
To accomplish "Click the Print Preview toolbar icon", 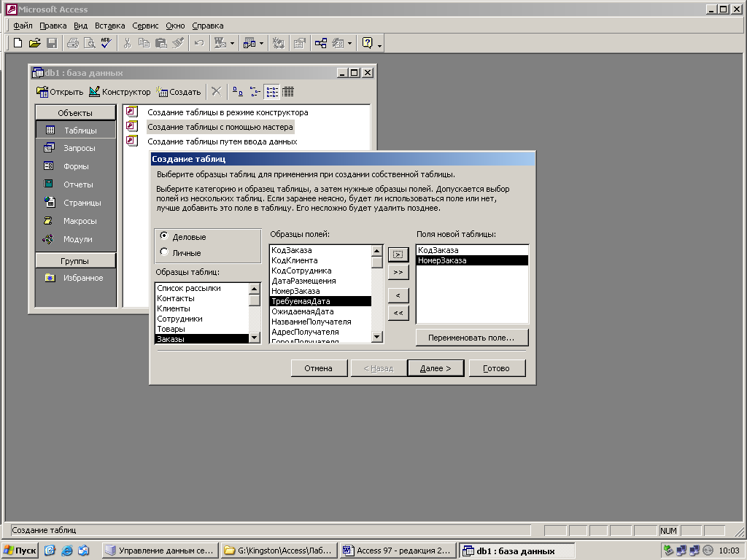I will pyautogui.click(x=90, y=43).
